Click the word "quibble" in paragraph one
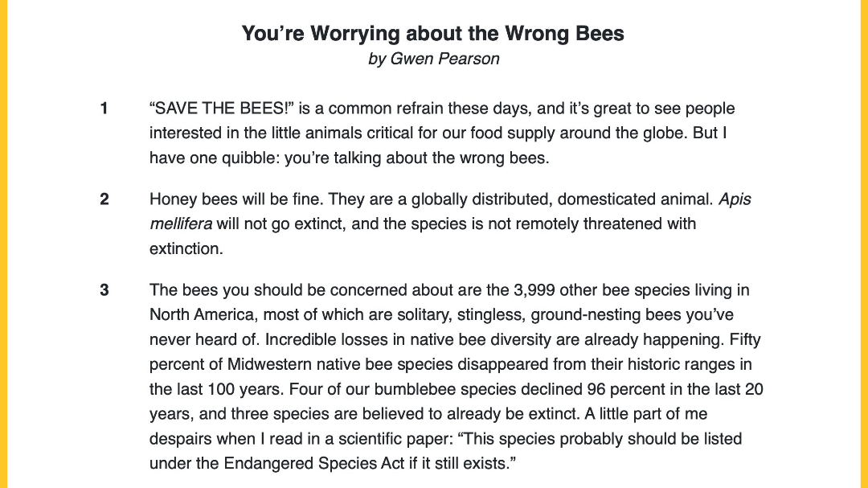 click(243, 158)
